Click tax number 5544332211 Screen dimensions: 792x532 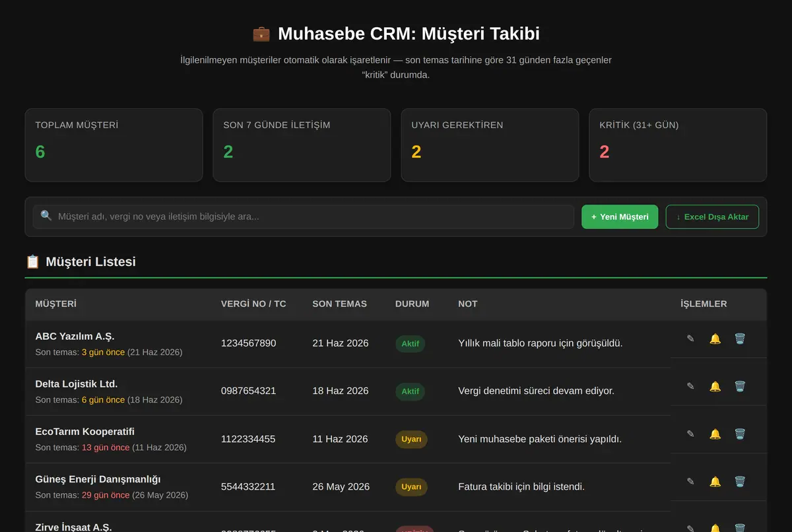[248, 486]
